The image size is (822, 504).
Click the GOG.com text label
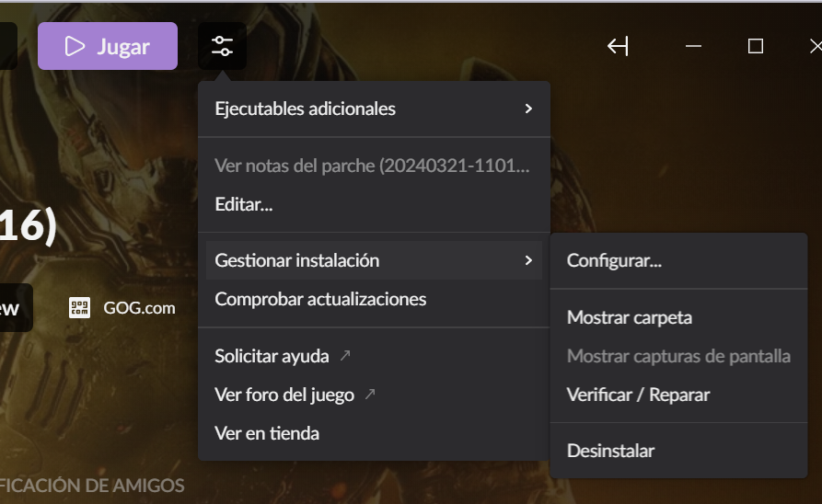pyautogui.click(x=139, y=308)
